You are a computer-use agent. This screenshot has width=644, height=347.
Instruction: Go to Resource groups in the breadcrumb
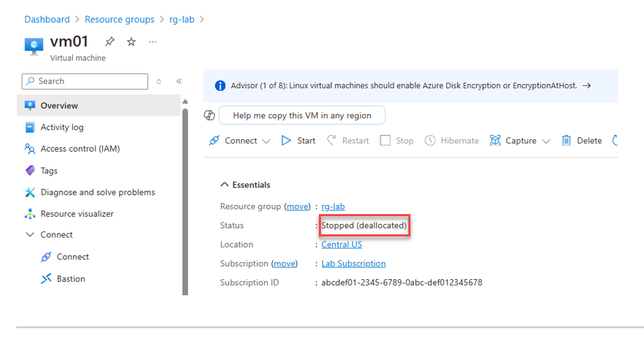120,20
